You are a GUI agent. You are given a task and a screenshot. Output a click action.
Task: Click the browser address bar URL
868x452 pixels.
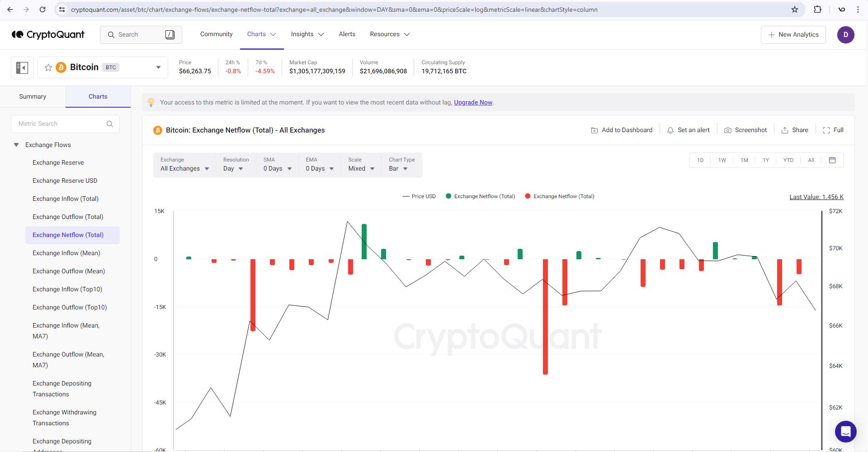tap(334, 10)
